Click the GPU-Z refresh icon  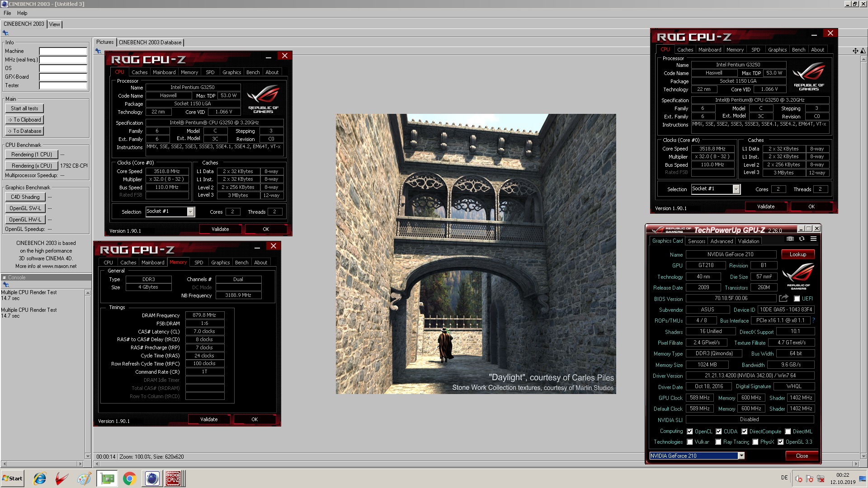802,239
